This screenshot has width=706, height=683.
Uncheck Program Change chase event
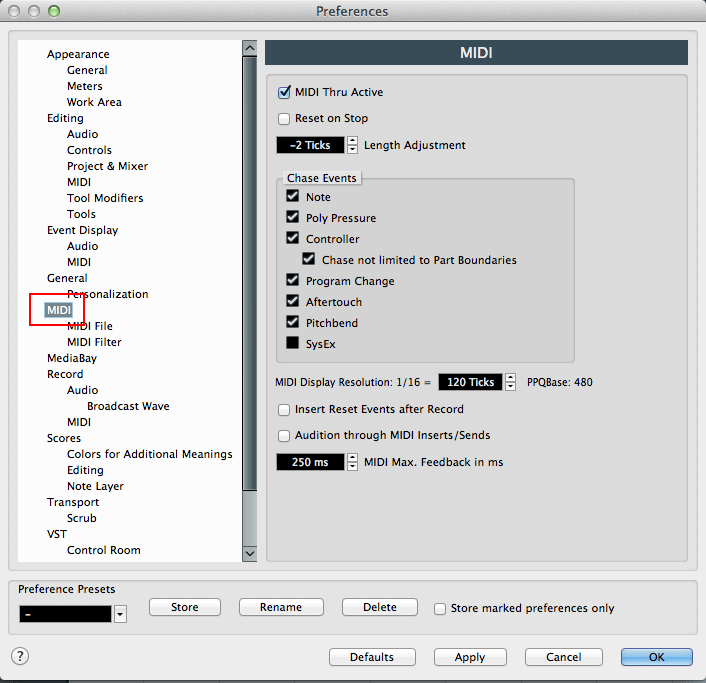click(x=293, y=280)
